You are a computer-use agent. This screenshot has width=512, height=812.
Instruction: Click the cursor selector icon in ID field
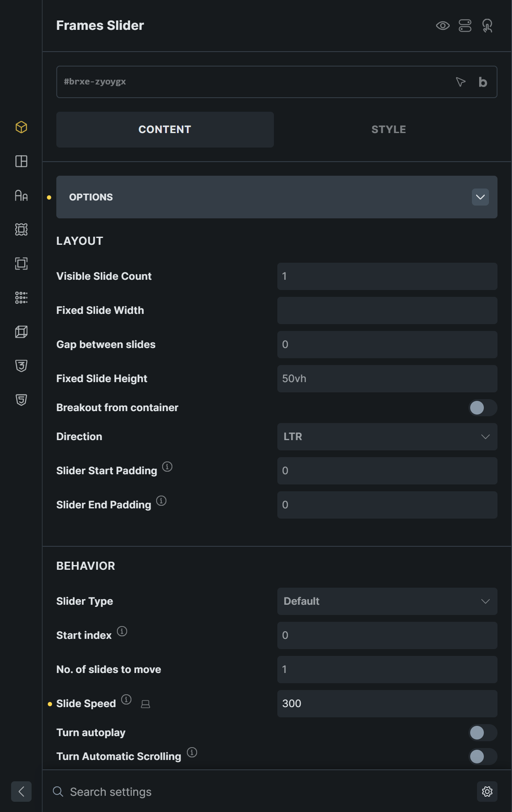pos(461,82)
